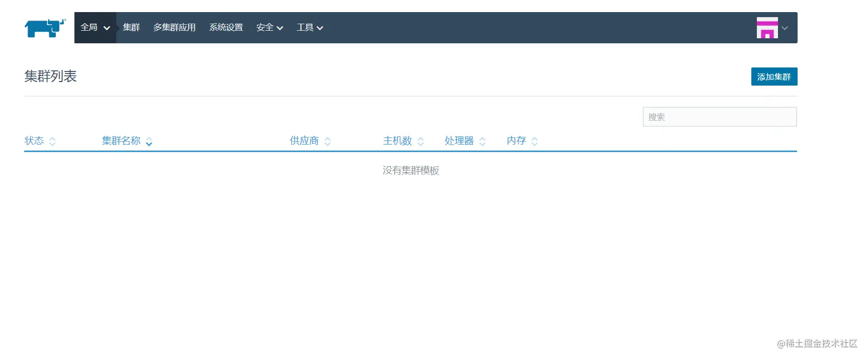
Task: Focus the 搜索 search field
Action: (720, 117)
